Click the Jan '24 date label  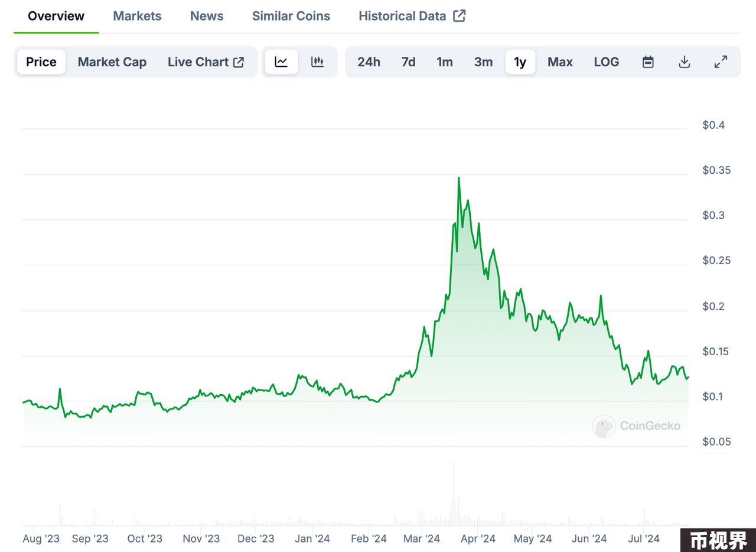click(312, 538)
